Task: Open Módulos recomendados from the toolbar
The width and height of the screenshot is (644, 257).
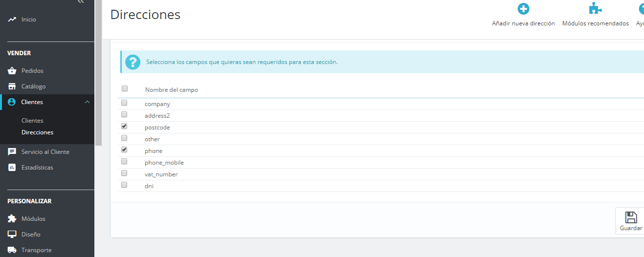Action: [x=595, y=15]
